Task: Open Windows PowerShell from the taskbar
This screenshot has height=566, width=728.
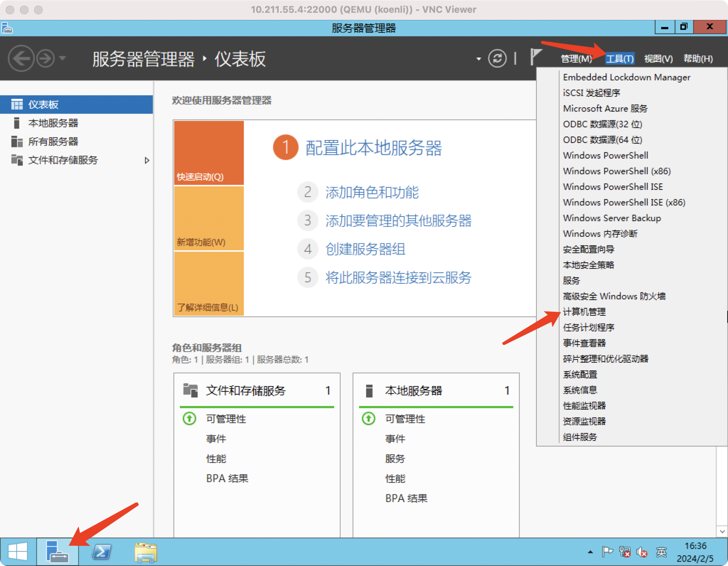Action: 102,551
